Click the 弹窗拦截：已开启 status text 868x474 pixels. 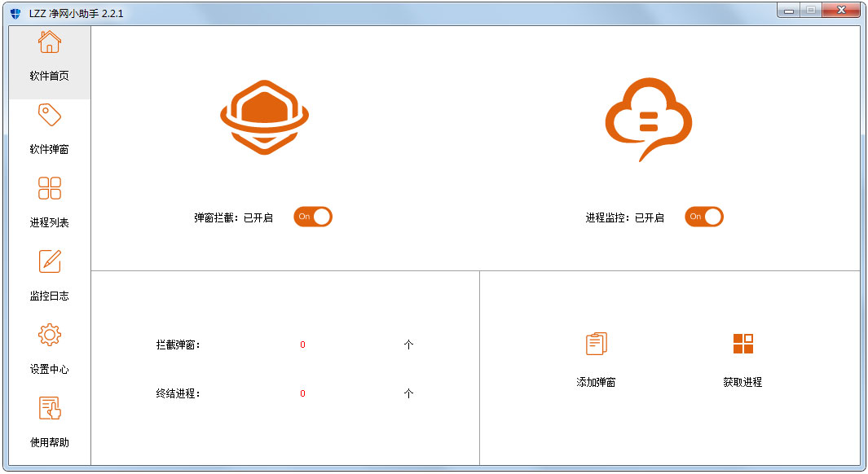[234, 218]
